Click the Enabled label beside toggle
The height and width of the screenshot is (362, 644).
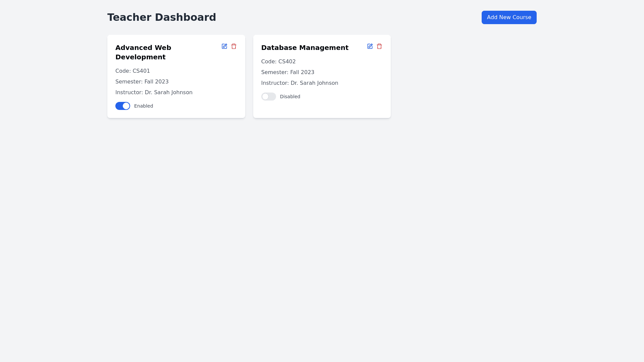(x=144, y=106)
